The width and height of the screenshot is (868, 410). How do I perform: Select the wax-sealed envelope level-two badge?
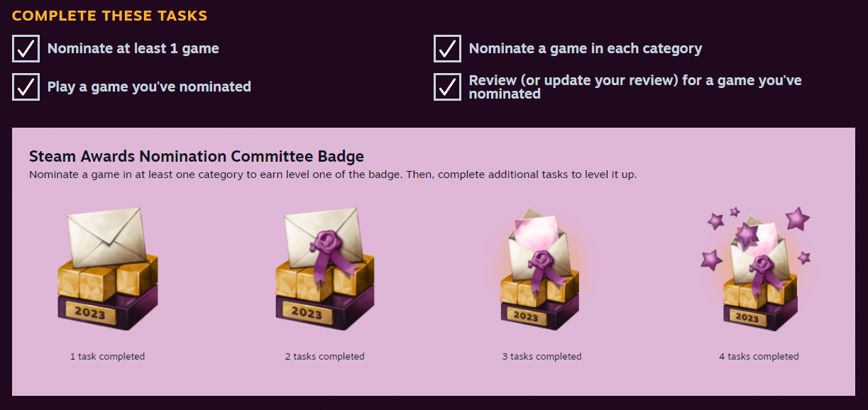pyautogui.click(x=325, y=269)
